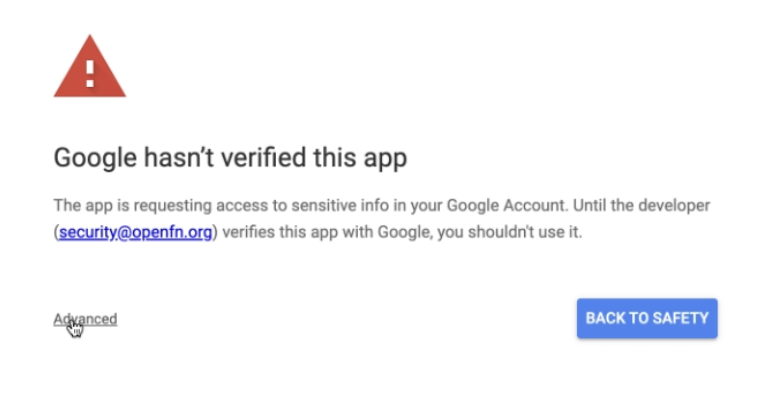Click the "Google hasn't verified this app" heading
Screen dimensions: 774x394
click(230, 158)
